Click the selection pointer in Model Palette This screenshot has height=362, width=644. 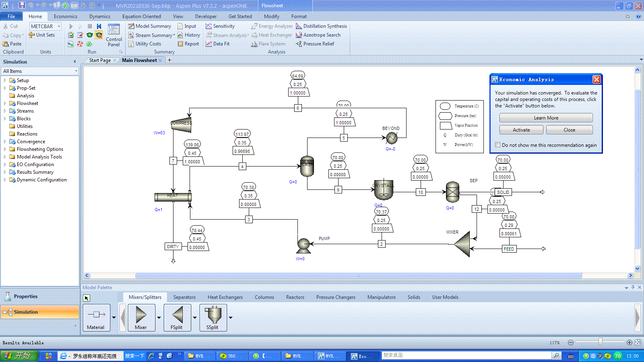87,298
